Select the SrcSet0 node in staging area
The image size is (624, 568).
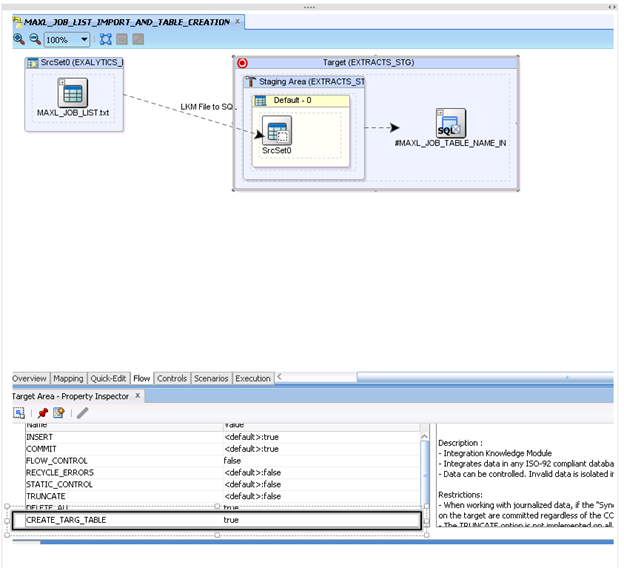[x=276, y=132]
